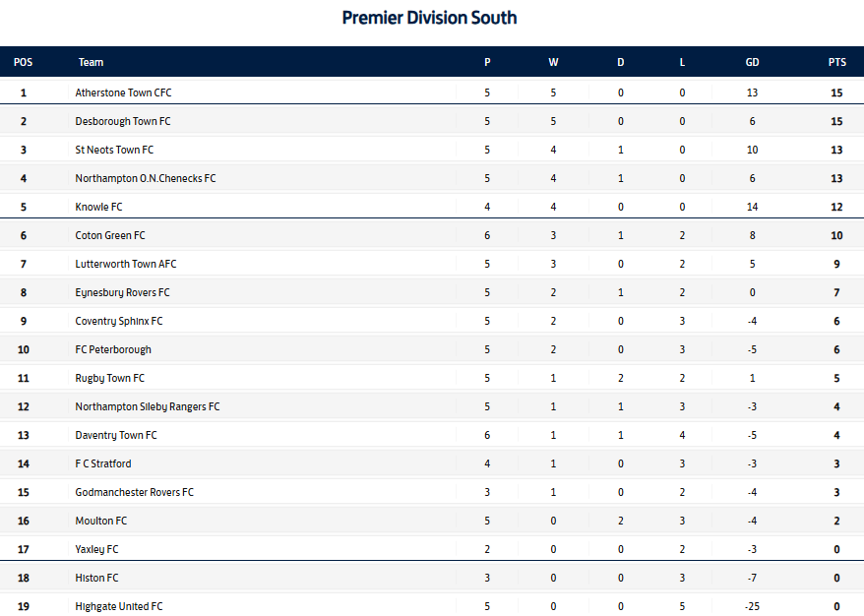Sort by the GD column header

coord(752,62)
